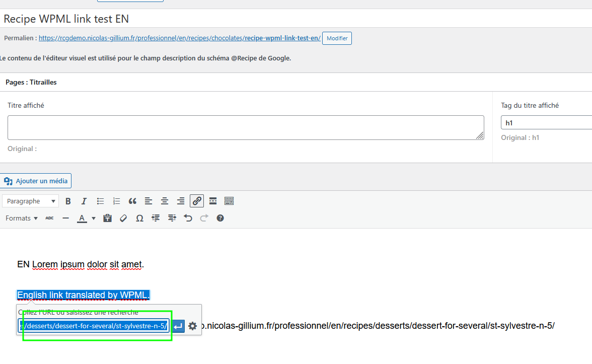Click the 'Original : h1' text
592x364 pixels.
coord(520,138)
